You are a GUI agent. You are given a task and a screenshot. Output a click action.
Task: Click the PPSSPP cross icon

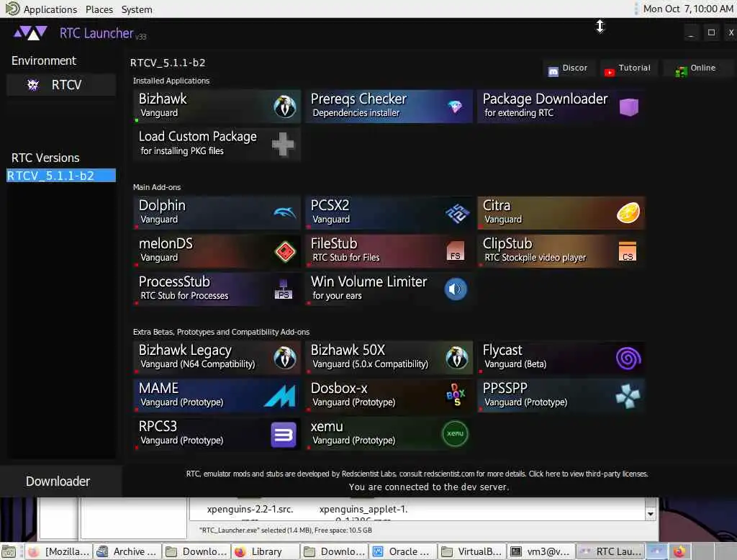pos(628,397)
